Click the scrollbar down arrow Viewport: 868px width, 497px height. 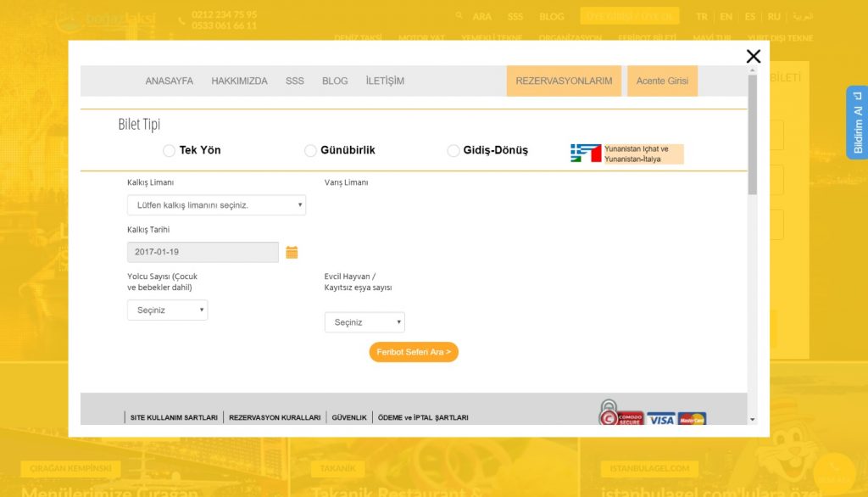pos(752,419)
